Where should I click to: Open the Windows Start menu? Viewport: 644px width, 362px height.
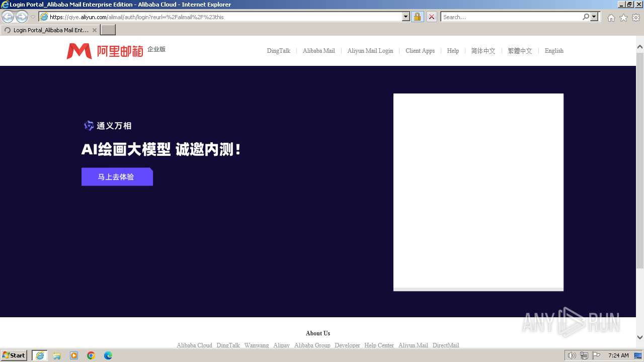point(14,355)
